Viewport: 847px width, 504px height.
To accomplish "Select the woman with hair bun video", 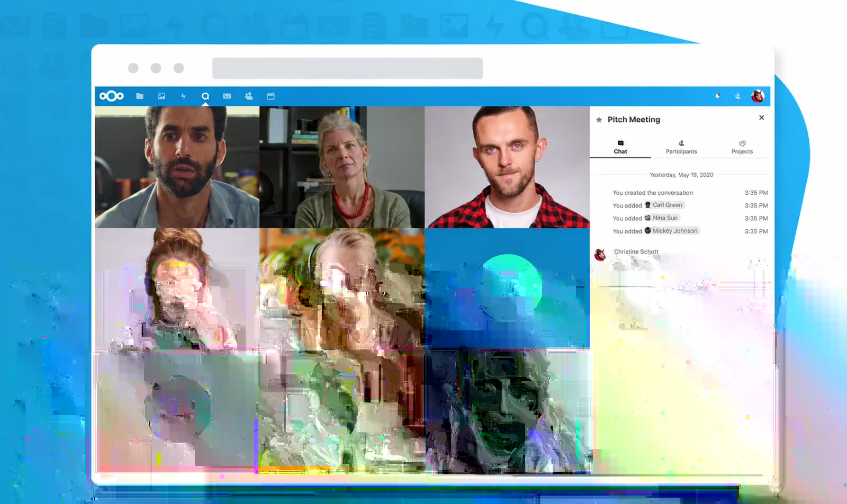I will pyautogui.click(x=177, y=289).
